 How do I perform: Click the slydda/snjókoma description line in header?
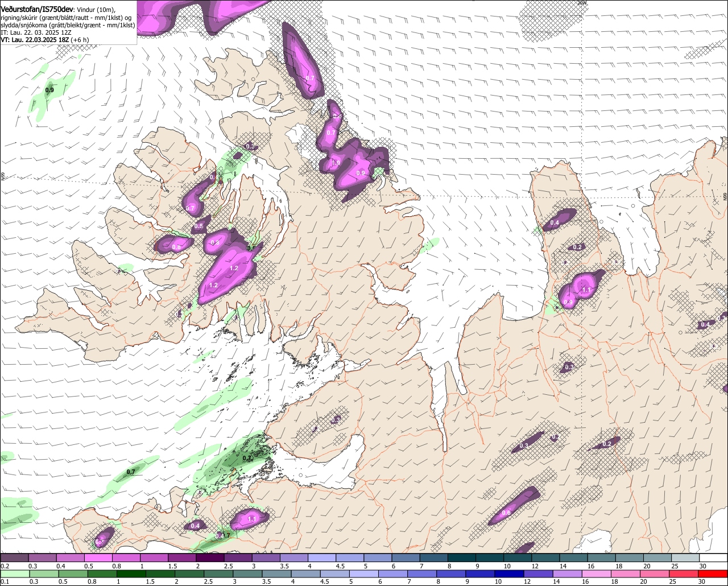[68, 25]
